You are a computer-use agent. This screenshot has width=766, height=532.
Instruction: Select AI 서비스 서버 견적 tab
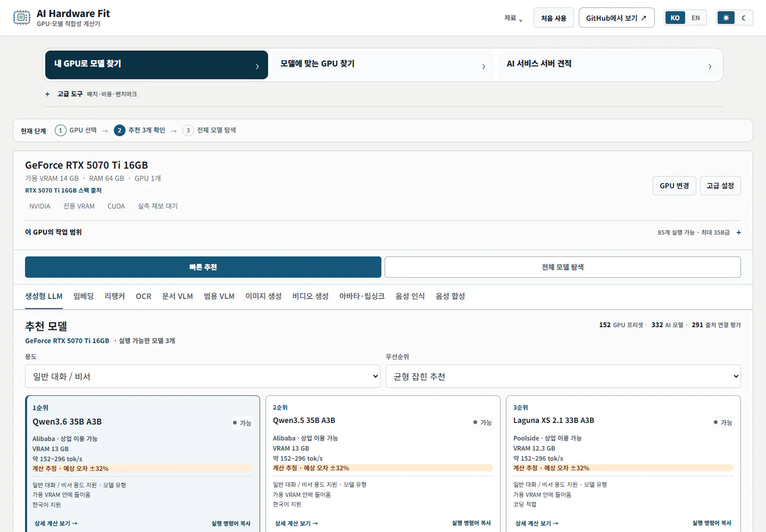pos(609,65)
